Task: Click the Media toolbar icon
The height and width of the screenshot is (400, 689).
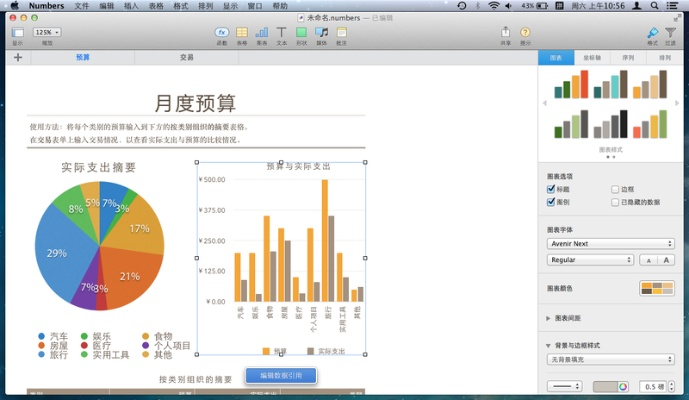Action: point(321,33)
